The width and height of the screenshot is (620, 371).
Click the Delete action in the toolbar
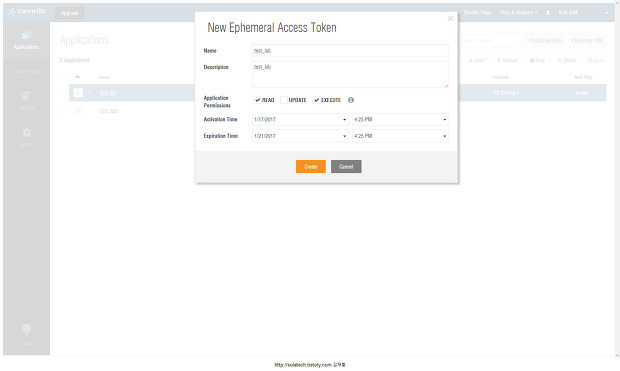(567, 61)
